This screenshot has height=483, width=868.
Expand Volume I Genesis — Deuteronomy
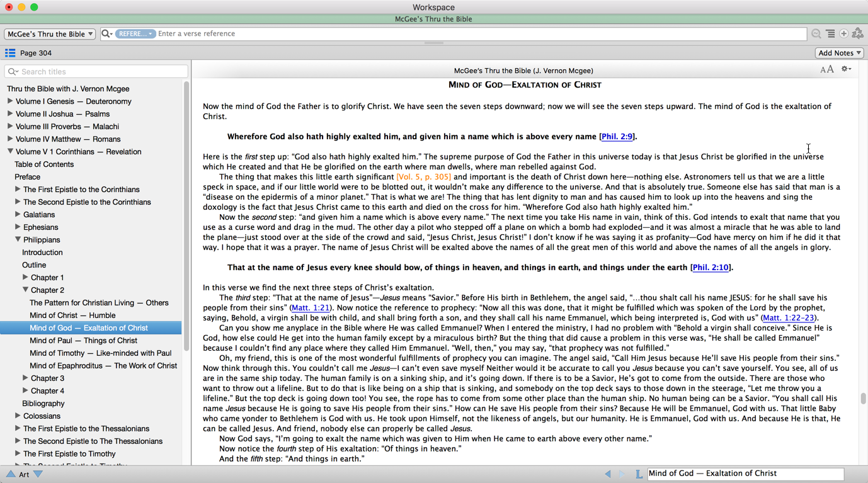(10, 101)
